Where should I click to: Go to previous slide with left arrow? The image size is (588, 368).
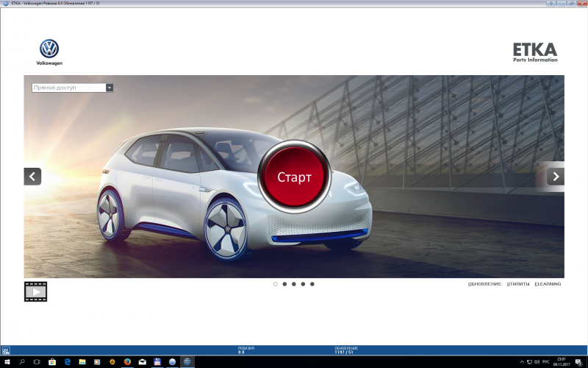pos(32,177)
